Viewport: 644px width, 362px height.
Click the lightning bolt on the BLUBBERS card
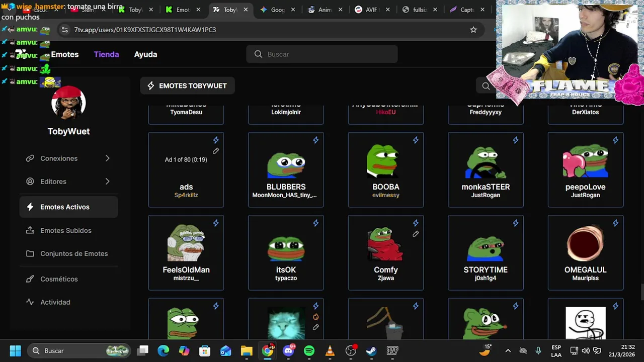316,140
